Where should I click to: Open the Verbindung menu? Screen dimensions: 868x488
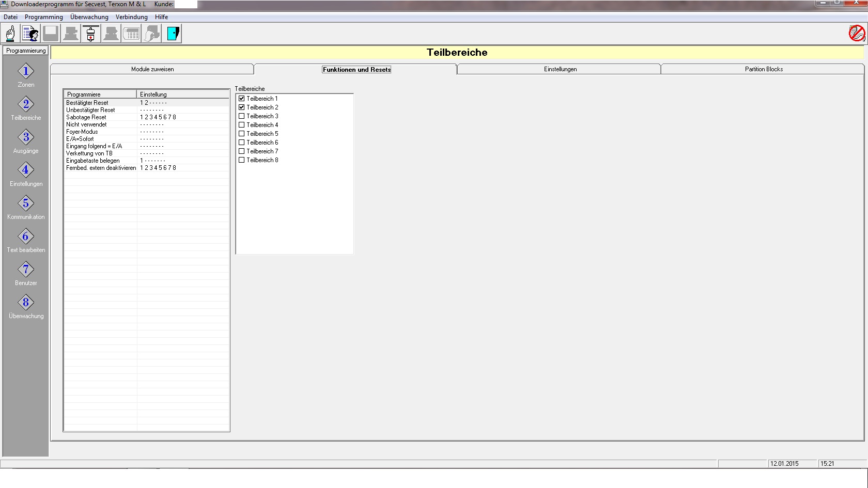point(131,17)
